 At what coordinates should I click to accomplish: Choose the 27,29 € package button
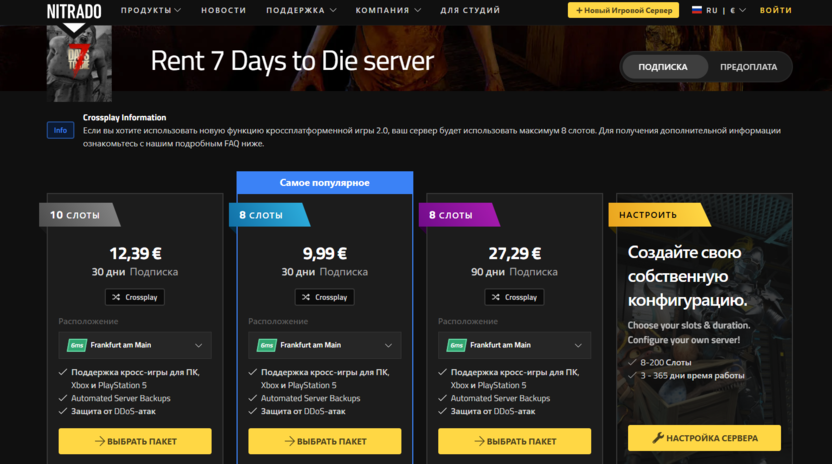click(514, 441)
